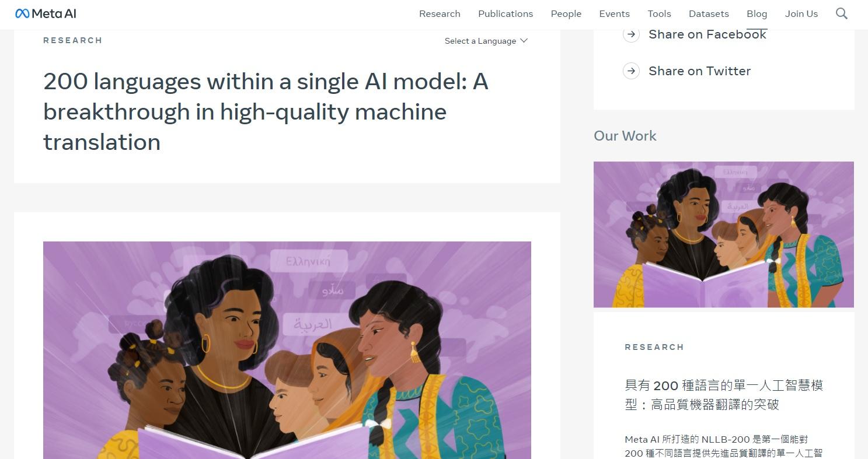This screenshot has height=459, width=868.
Task: Click the Share on Facebook arrow icon
Action: (x=631, y=34)
